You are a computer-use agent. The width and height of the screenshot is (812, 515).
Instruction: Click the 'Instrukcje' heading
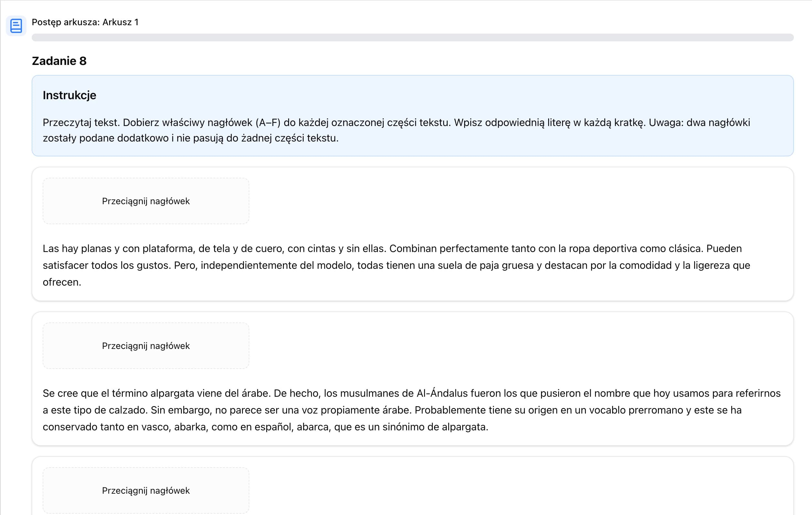click(69, 95)
